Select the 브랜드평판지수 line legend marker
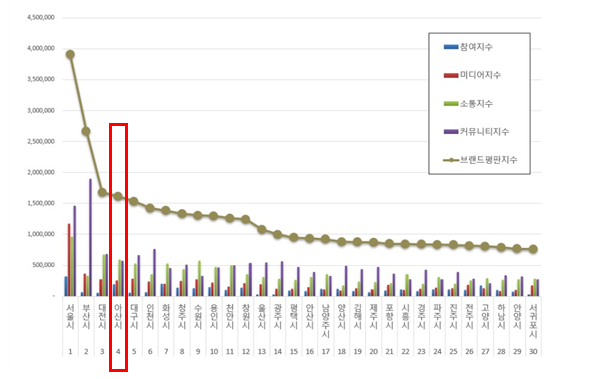This screenshot has width=590, height=379. point(451,160)
